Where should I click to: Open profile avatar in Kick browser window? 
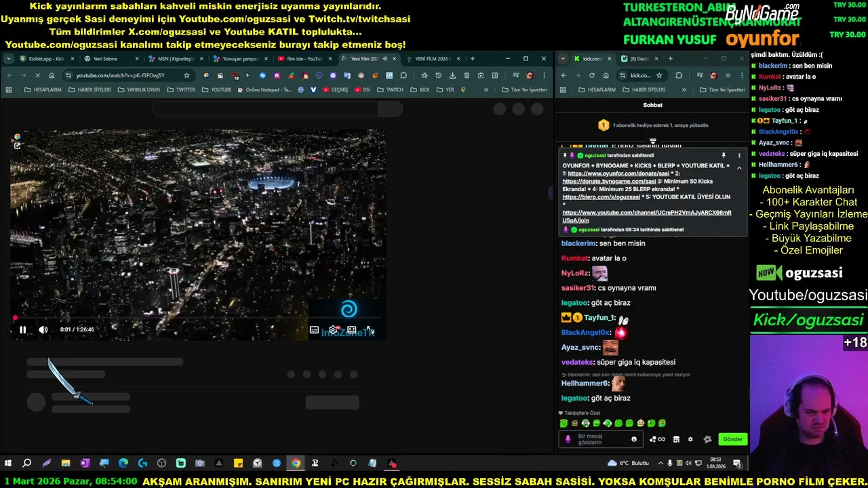point(713,75)
